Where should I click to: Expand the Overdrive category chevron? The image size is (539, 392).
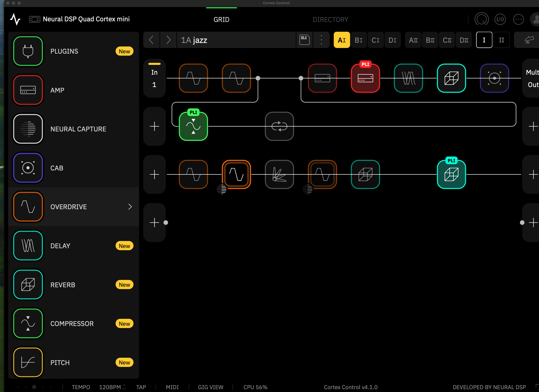coord(130,207)
